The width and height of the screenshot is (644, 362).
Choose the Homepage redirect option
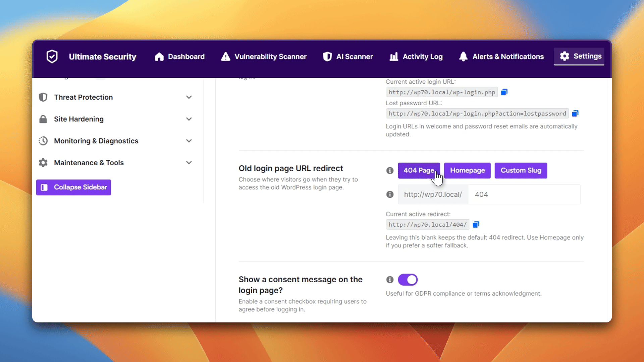[x=467, y=171]
